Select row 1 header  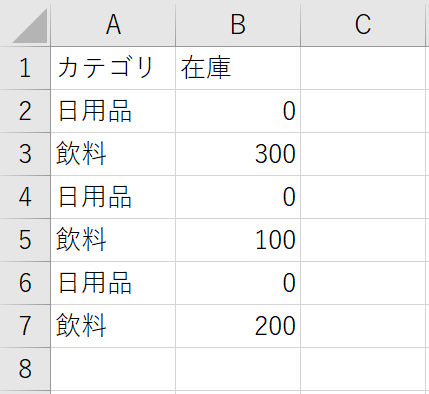click(x=25, y=68)
